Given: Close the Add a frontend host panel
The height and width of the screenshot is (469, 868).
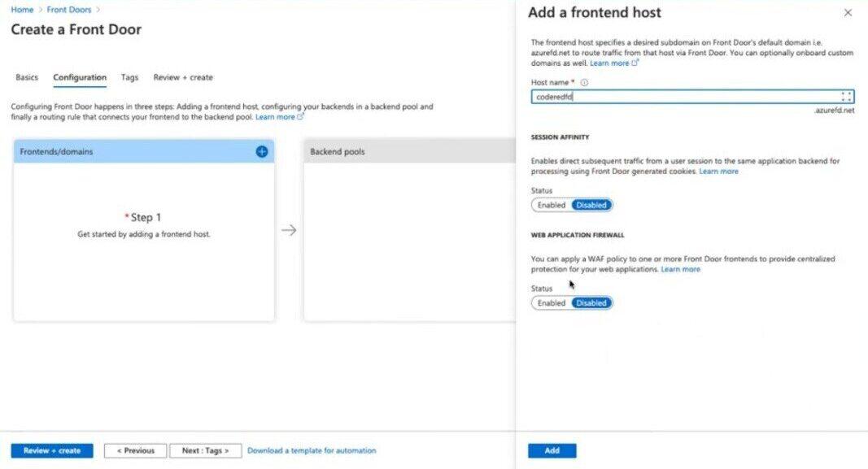Looking at the screenshot, I should click(x=848, y=13).
